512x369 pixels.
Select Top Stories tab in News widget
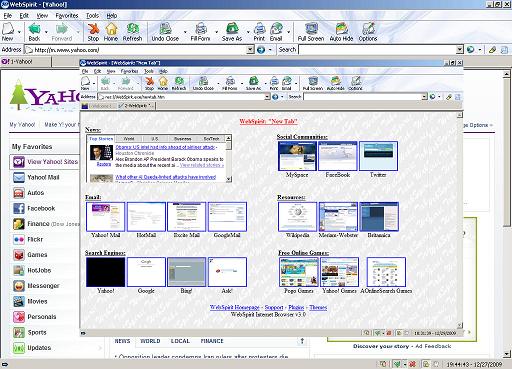click(101, 139)
